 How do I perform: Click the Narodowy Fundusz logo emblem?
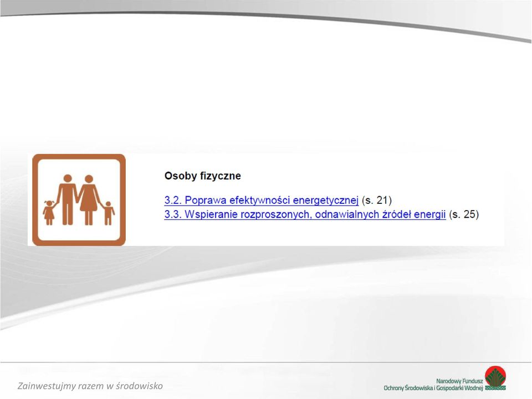(x=495, y=378)
